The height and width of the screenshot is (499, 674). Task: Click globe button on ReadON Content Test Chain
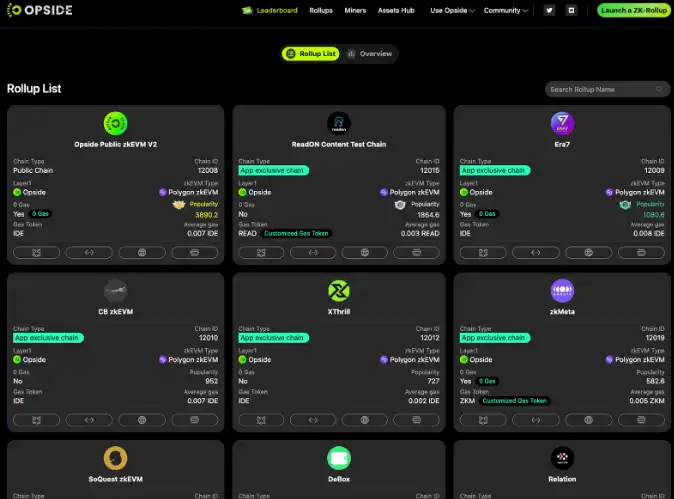(365, 253)
